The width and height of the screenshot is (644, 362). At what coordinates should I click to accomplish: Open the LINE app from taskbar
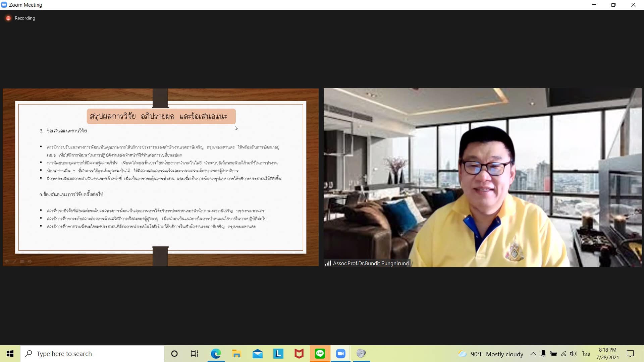point(320,354)
